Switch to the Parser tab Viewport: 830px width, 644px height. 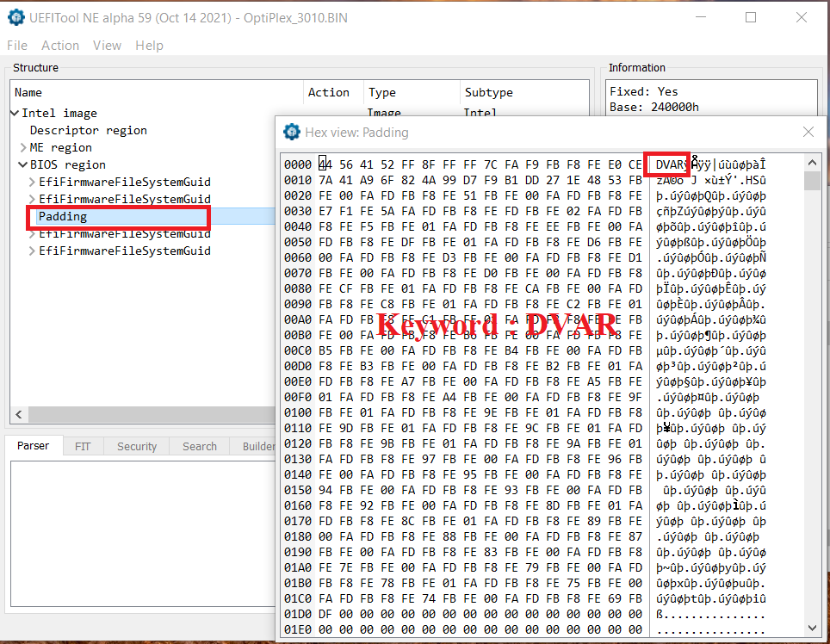pyautogui.click(x=34, y=446)
